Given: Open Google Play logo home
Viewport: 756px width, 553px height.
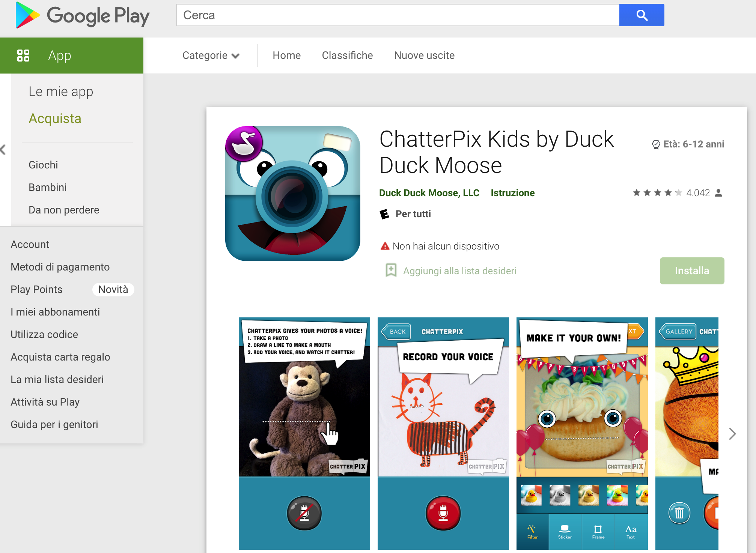Looking at the screenshot, I should [82, 15].
